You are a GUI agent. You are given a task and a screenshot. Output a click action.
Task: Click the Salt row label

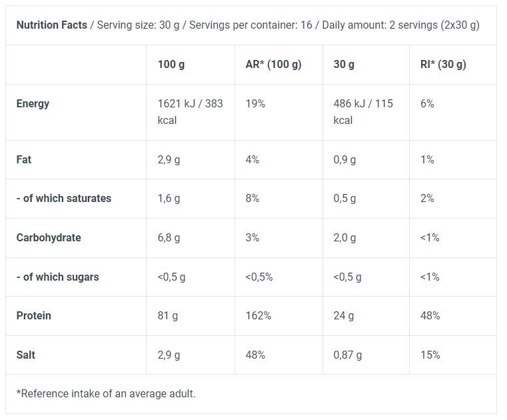click(x=26, y=355)
